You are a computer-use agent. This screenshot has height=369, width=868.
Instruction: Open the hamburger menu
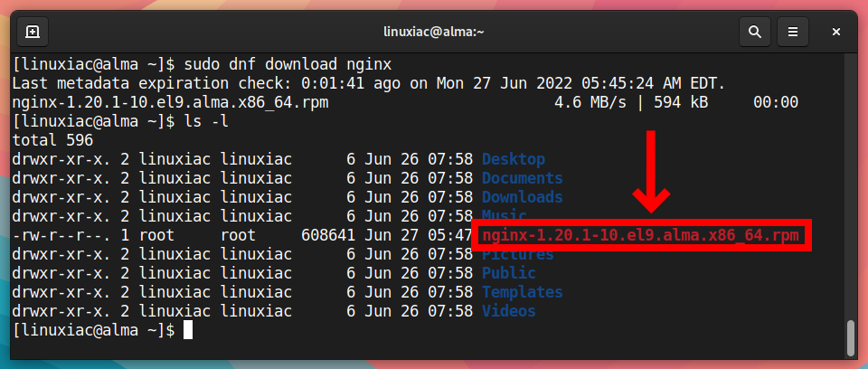(x=793, y=33)
